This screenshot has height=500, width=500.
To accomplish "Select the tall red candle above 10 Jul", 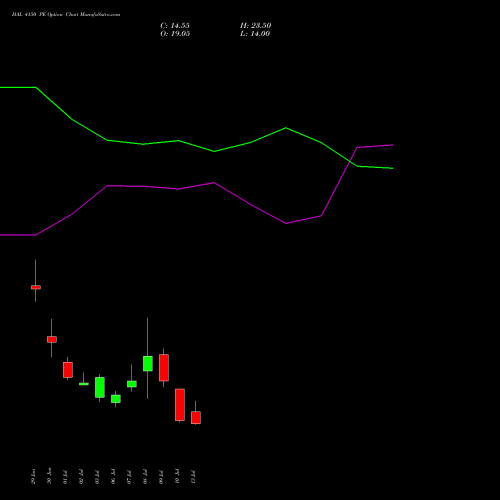I will point(180,405).
